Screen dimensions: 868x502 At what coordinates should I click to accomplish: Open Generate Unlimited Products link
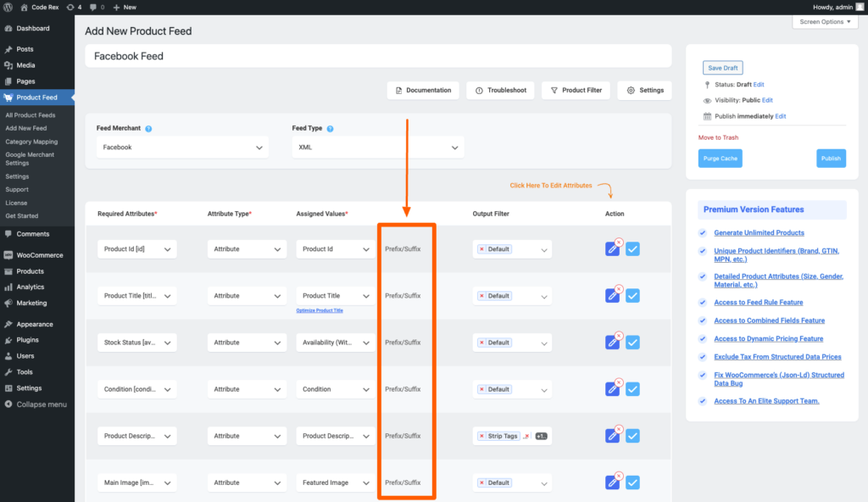[759, 232]
